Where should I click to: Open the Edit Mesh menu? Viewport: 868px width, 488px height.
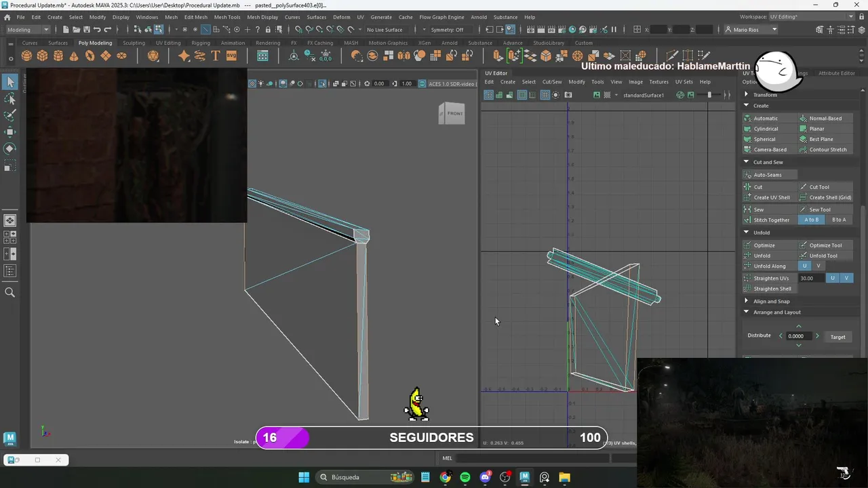click(x=196, y=17)
